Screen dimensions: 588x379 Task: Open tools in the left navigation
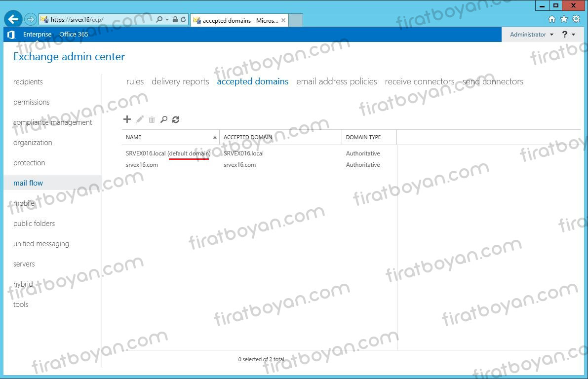tap(21, 304)
